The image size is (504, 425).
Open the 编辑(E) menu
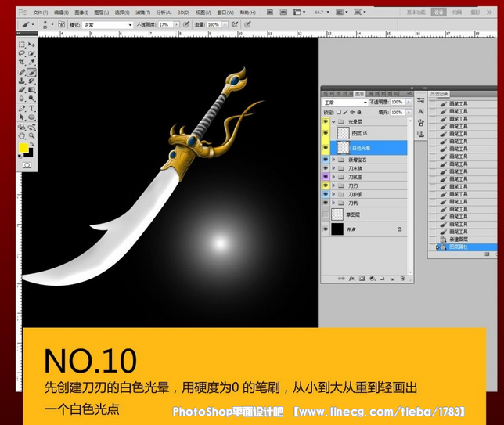coord(61,13)
